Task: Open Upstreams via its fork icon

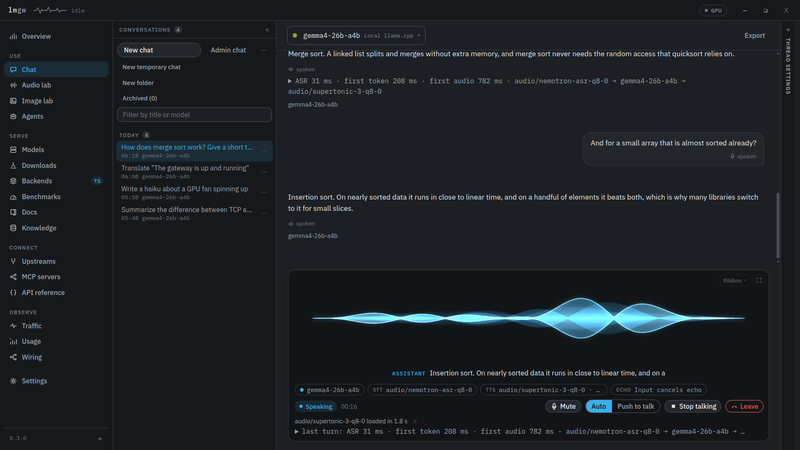Action: click(x=13, y=261)
